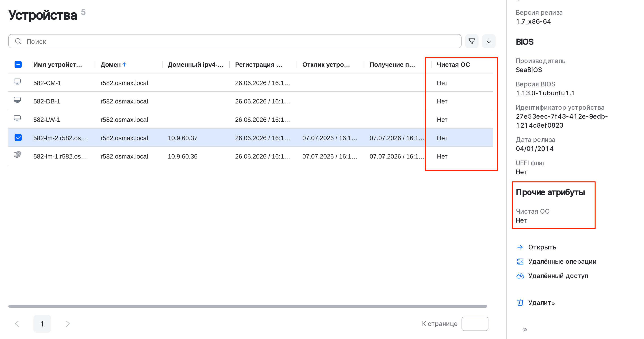Click domain cell in 582-CM-1 row
The image size is (644, 339).
coord(124,83)
